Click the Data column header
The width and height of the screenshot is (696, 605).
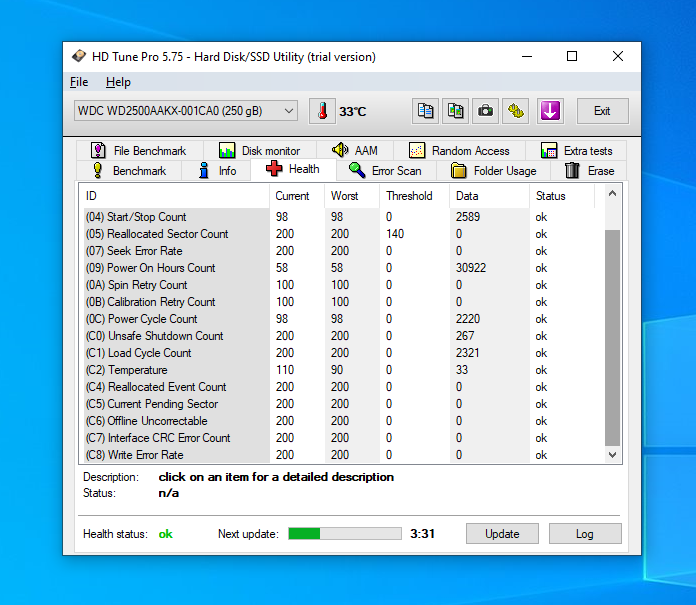[x=490, y=196]
